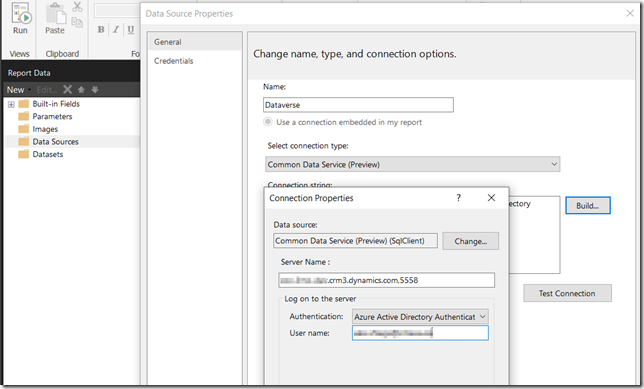The height and width of the screenshot is (389, 644).
Task: Toggle Italic formatting button
Action: (x=116, y=30)
